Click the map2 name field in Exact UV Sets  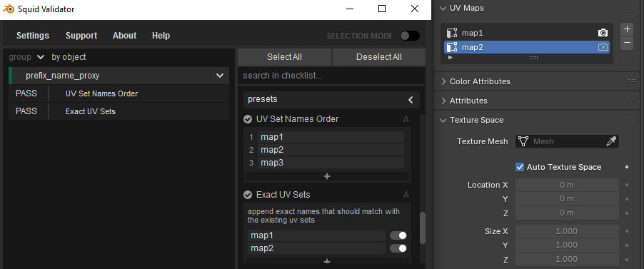click(316, 248)
